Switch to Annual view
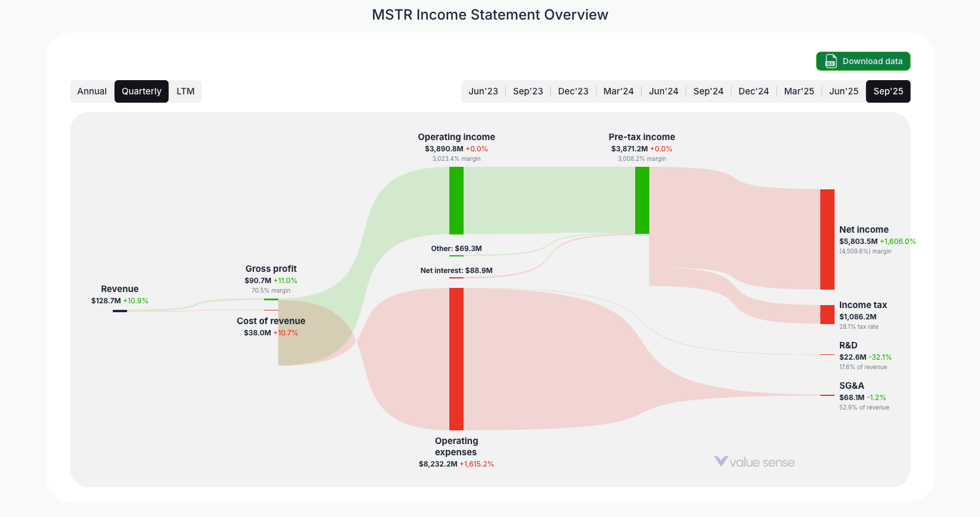The height and width of the screenshot is (517, 980). [92, 91]
